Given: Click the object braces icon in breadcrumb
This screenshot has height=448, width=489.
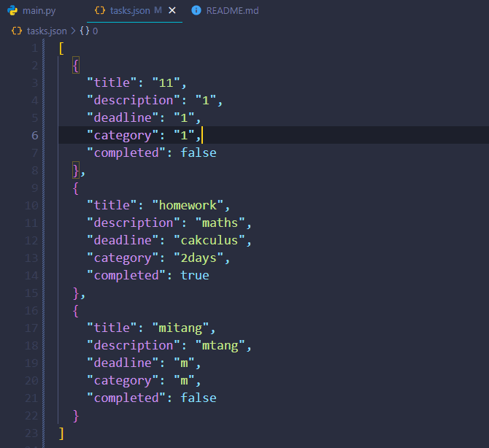Looking at the screenshot, I should [x=84, y=31].
